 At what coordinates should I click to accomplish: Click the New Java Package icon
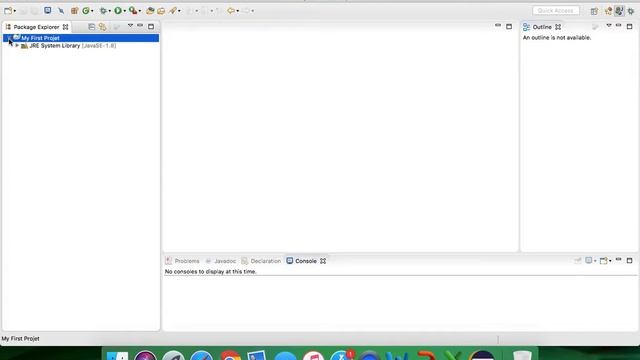(x=74, y=11)
